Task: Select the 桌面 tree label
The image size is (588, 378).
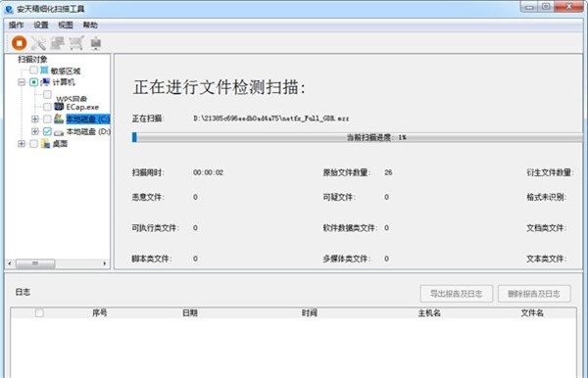Action: pos(60,144)
